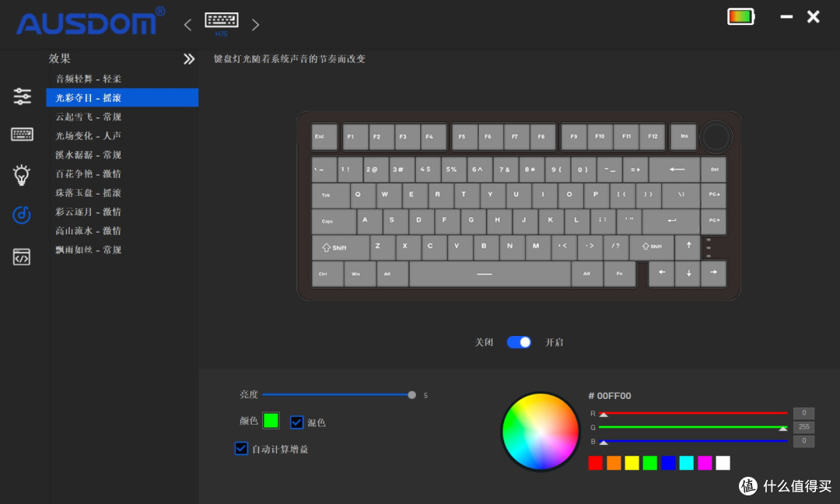The image size is (840, 504).
Task: Click the right arrow key on keyboard image
Action: click(713, 274)
